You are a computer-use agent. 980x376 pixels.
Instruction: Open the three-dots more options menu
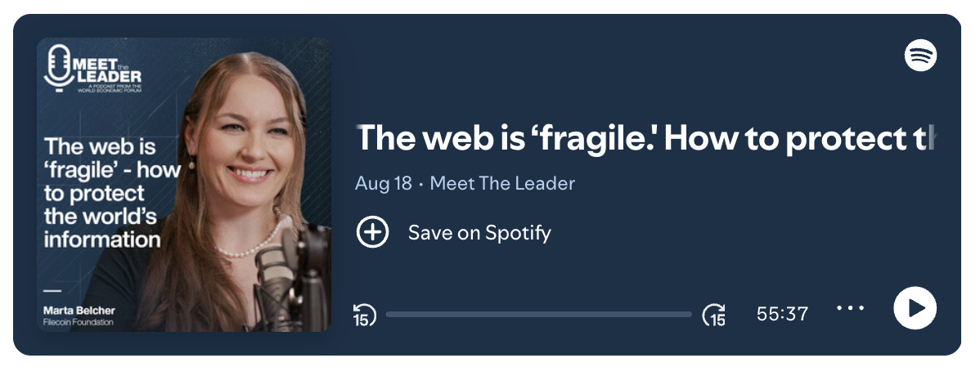[x=850, y=309]
